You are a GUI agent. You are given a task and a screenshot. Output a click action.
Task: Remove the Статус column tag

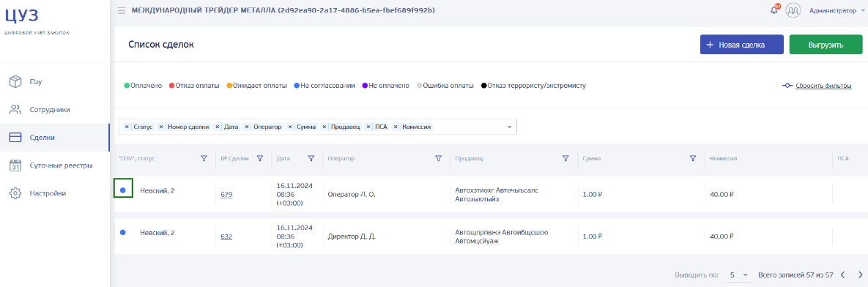pos(127,127)
